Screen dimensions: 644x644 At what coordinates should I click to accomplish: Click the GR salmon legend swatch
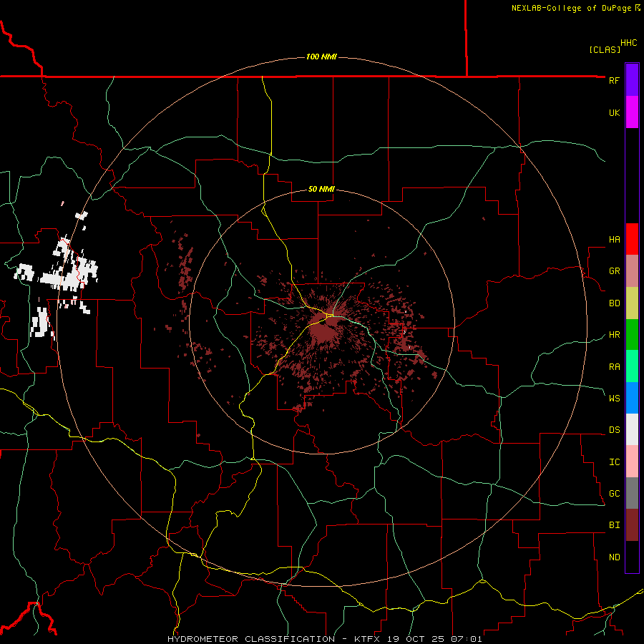coord(632,271)
